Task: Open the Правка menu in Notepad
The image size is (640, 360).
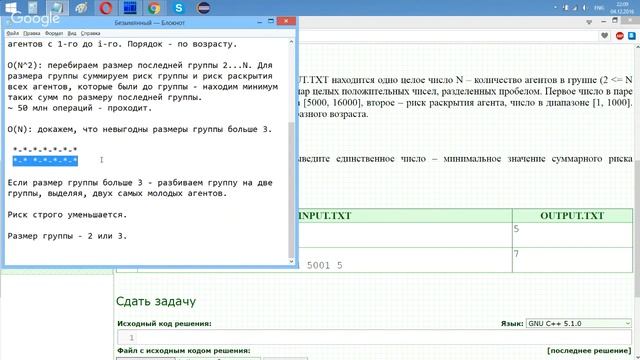Action: (x=31, y=33)
